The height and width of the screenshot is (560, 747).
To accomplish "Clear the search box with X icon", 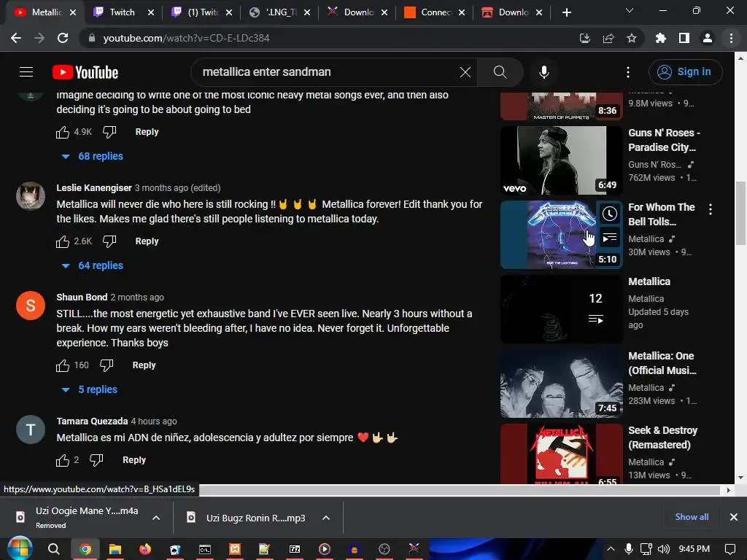I will (x=465, y=72).
